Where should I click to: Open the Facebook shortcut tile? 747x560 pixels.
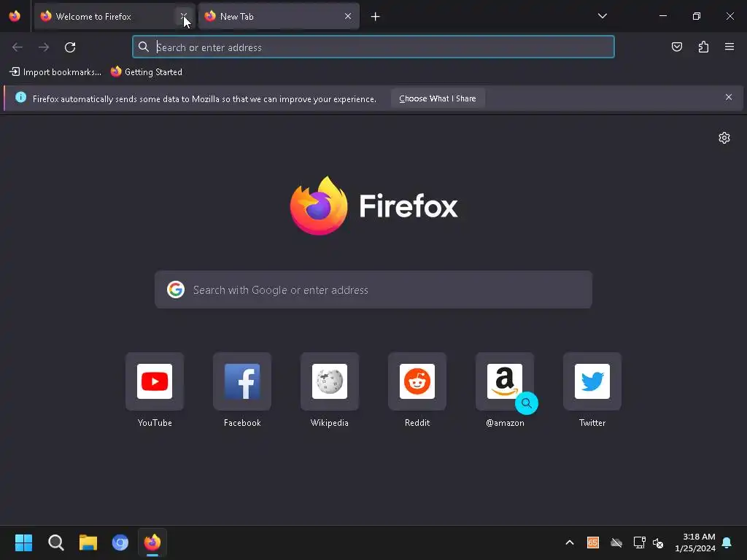click(242, 381)
